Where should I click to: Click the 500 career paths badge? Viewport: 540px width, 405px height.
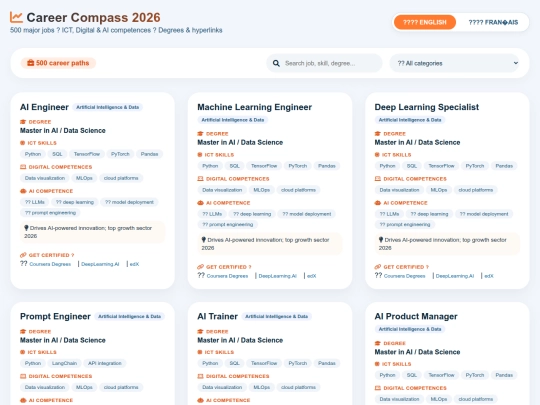coord(58,63)
